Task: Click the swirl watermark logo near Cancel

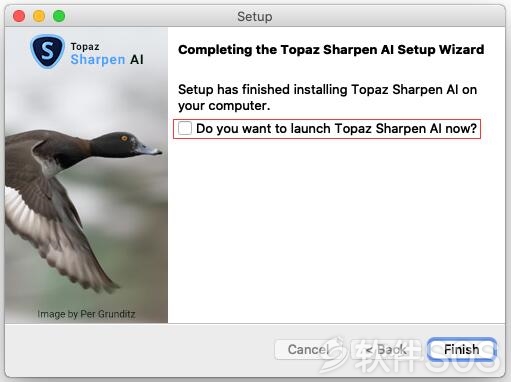Action: (333, 354)
